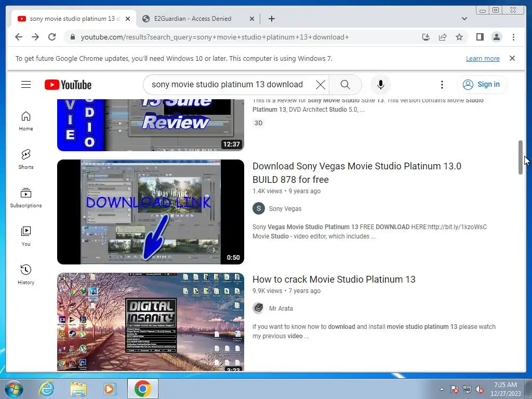The image size is (532, 399).
Task: View site information via the lock icon
Action: point(73,37)
